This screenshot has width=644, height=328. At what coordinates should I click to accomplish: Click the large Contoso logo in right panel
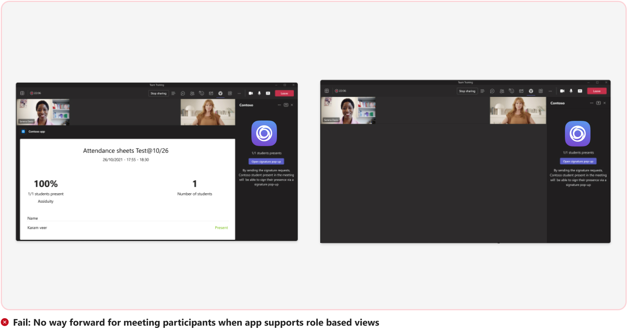578,134
